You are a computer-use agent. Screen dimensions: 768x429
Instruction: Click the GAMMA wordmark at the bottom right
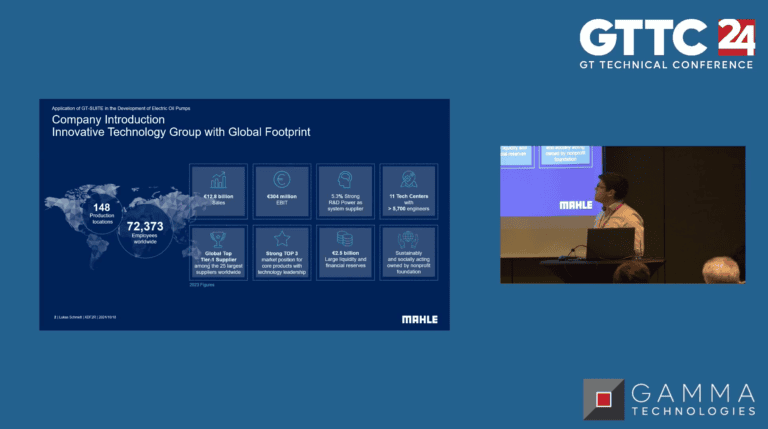693,393
